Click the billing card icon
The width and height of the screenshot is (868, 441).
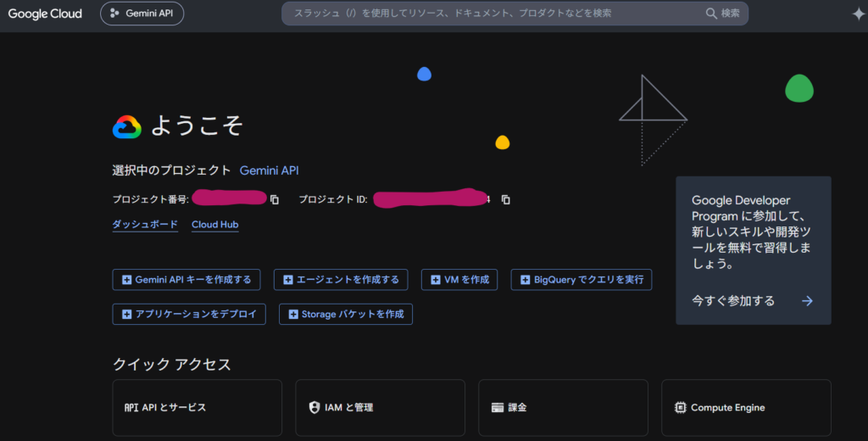[x=498, y=408]
